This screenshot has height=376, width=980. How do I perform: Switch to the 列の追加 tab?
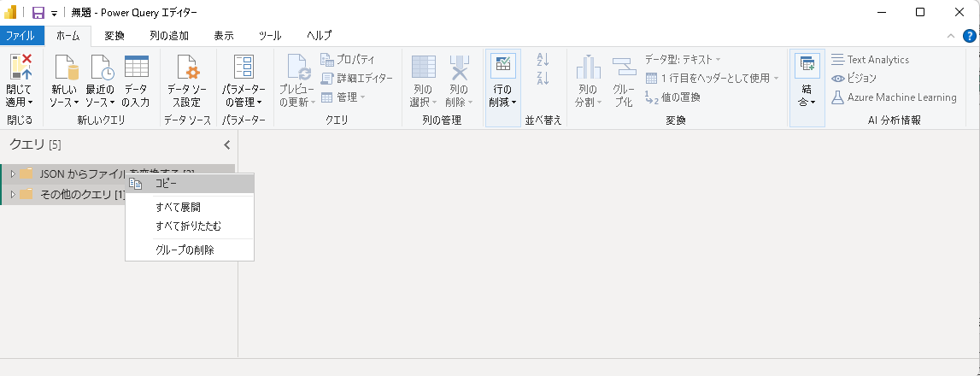pyautogui.click(x=169, y=36)
